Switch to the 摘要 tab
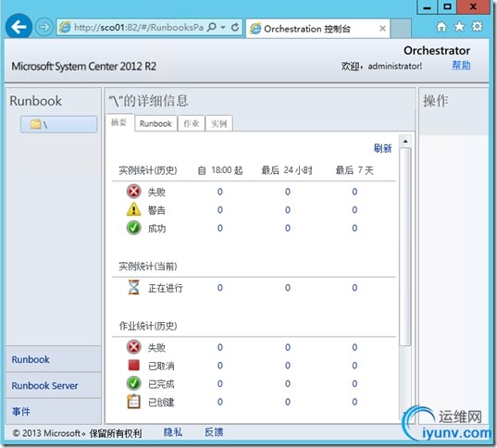The image size is (497, 448). tap(119, 122)
